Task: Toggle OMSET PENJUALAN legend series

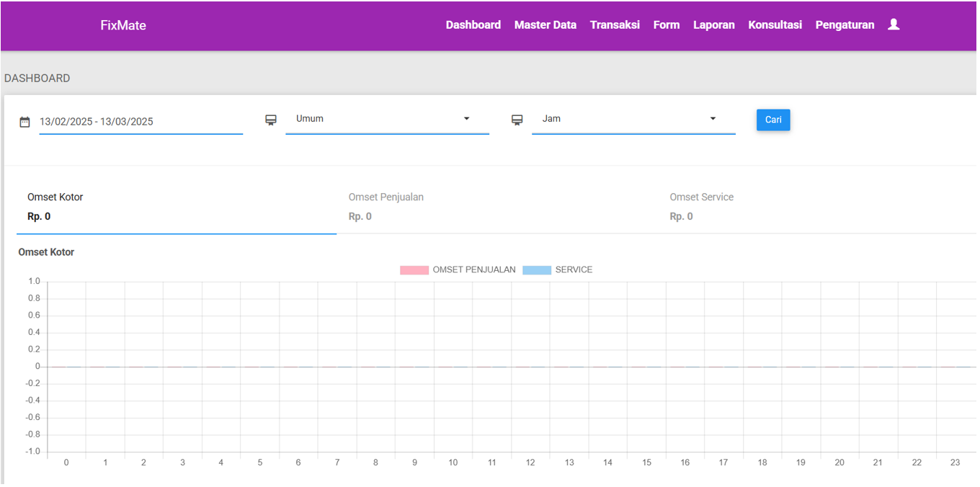Action: [458, 270]
